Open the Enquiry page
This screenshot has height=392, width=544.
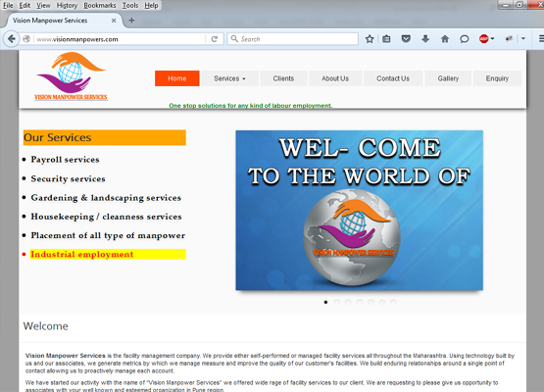[497, 78]
